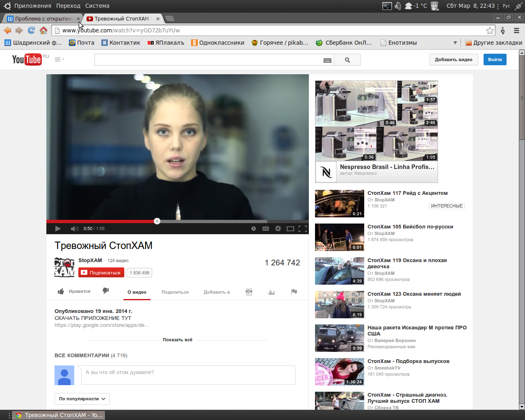The width and height of the screenshot is (525, 420).
Task: Open the Система system menu
Action: pos(97,6)
